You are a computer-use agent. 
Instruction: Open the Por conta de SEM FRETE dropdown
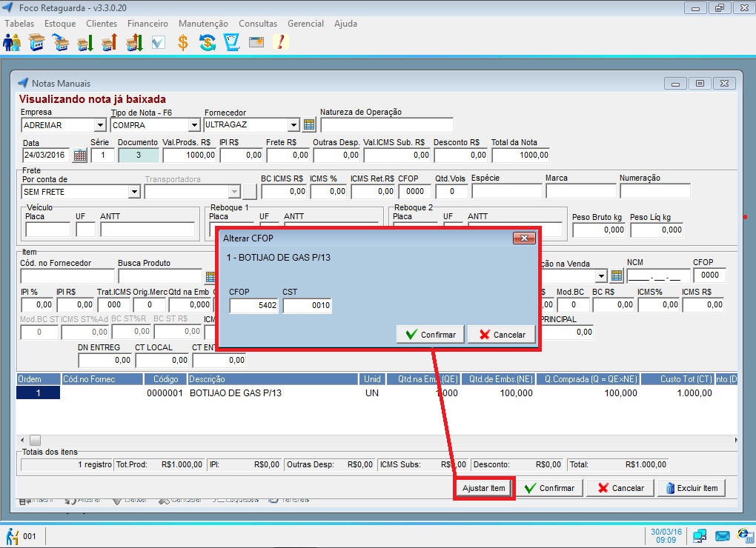[134, 192]
